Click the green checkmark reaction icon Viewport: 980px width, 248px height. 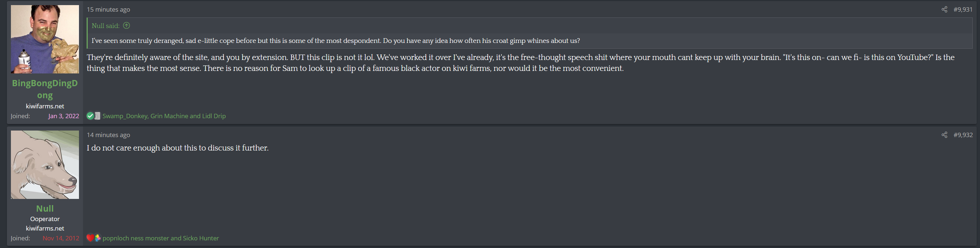point(90,116)
